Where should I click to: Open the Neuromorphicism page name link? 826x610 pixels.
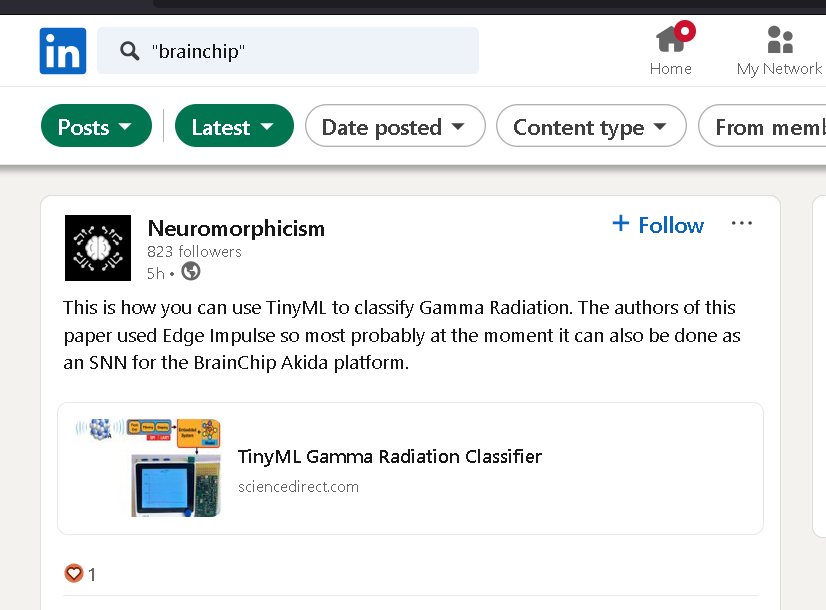pos(236,228)
